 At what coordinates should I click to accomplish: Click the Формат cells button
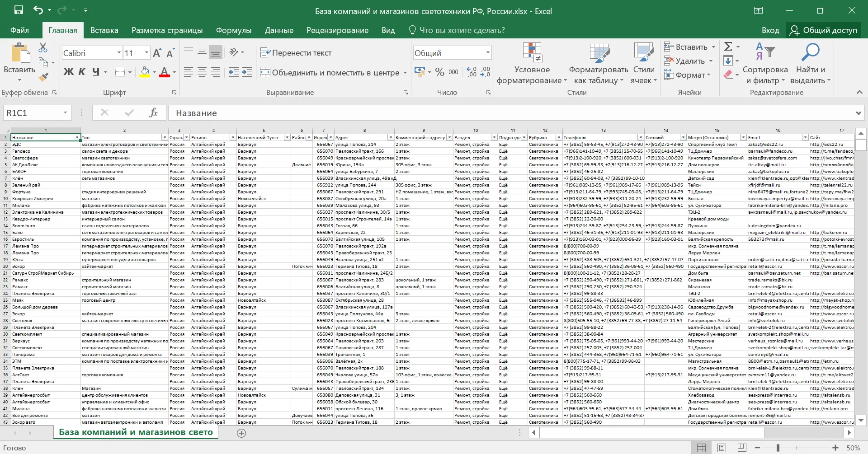click(x=684, y=75)
